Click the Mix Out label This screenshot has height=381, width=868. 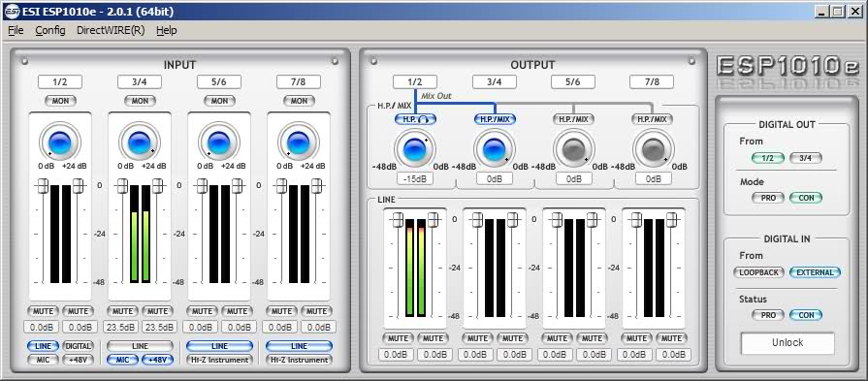[436, 96]
